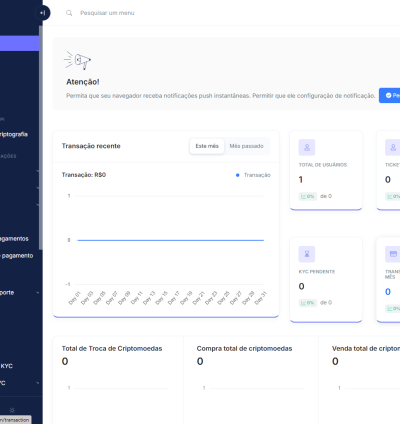Toggle the theme sun icon in sidebar
The image size is (400, 424).
(12, 410)
